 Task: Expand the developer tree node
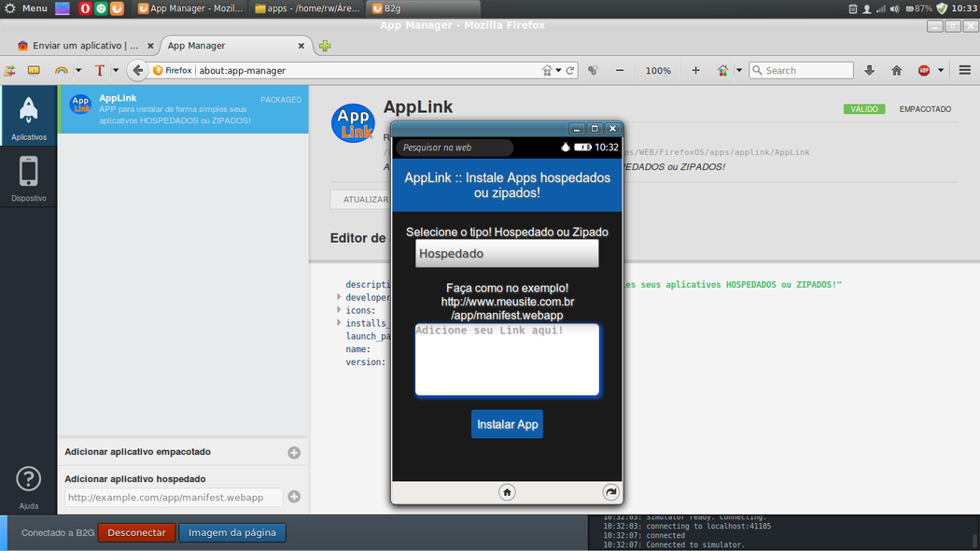tap(339, 297)
